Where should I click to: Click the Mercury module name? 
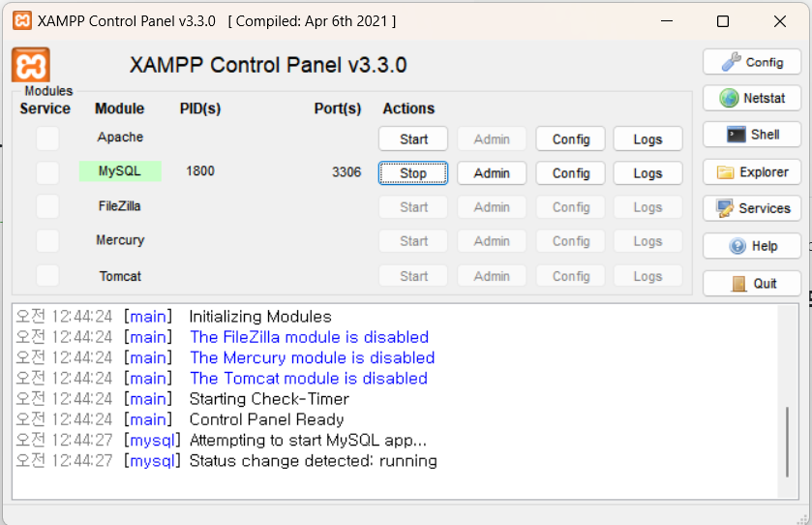point(120,240)
